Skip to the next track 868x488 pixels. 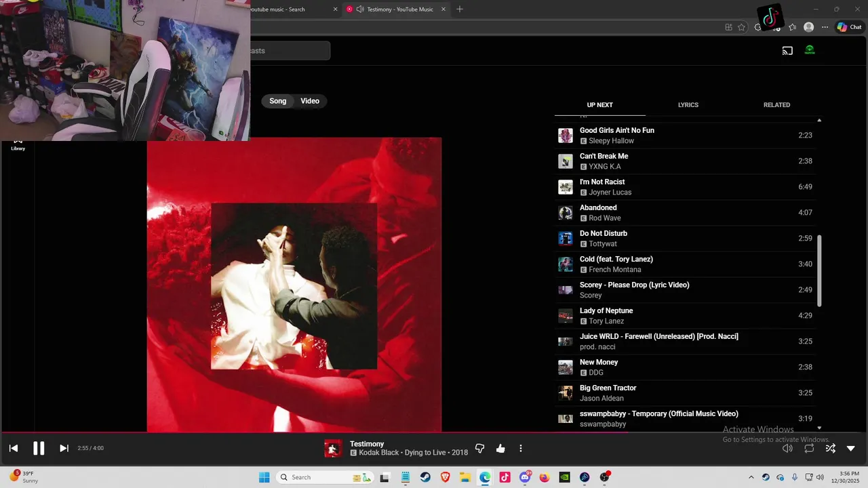(x=64, y=448)
